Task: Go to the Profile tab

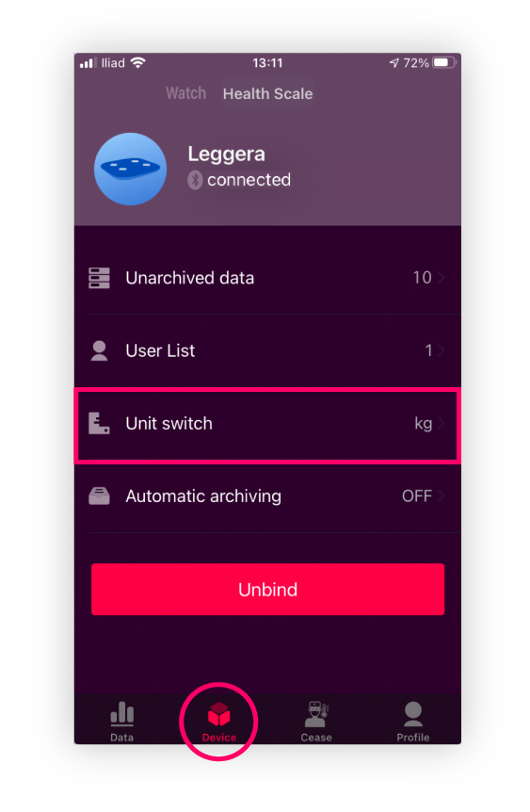Action: click(413, 722)
